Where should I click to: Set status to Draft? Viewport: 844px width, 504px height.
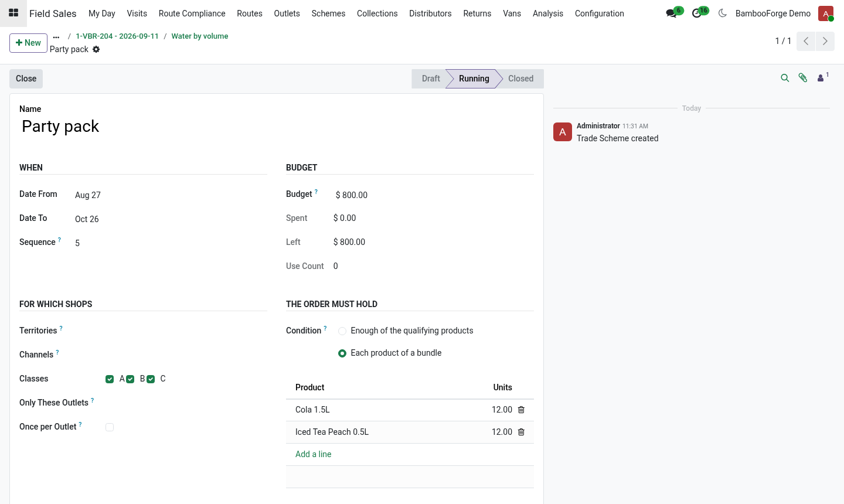click(x=430, y=79)
